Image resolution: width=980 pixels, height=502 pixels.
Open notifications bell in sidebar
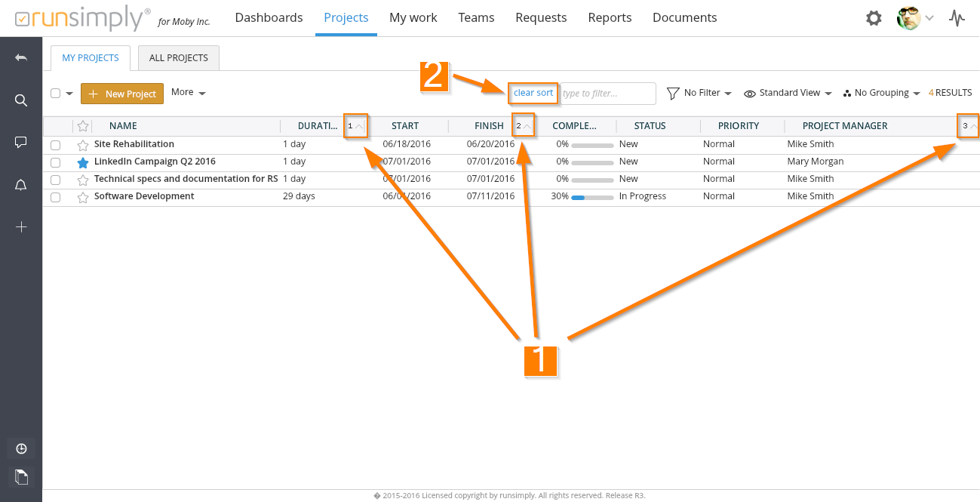point(21,185)
